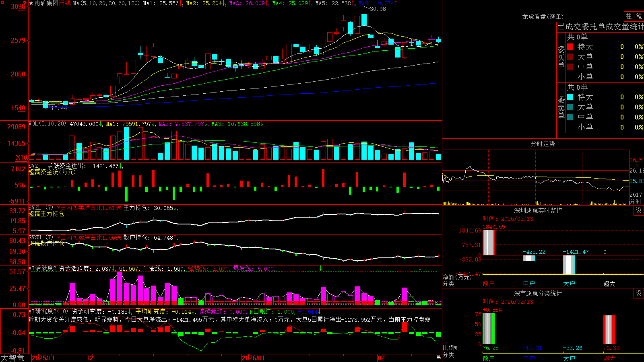Click the 小单 row under 委卖单

pos(605,127)
